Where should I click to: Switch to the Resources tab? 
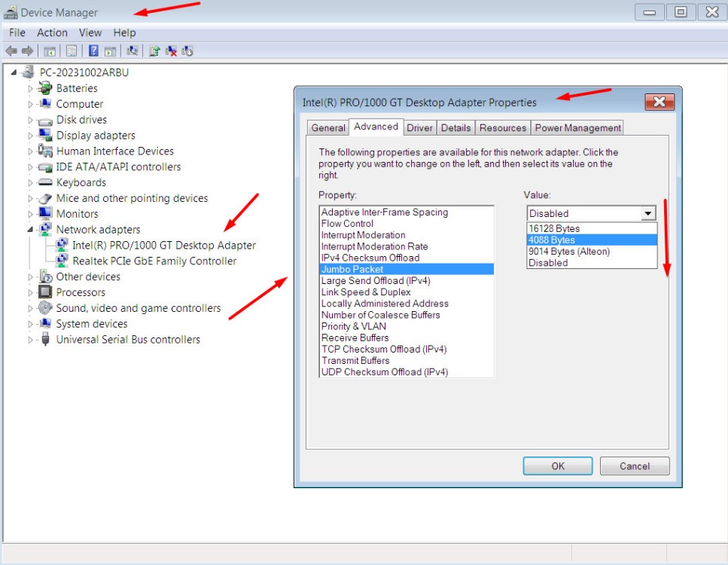[503, 128]
